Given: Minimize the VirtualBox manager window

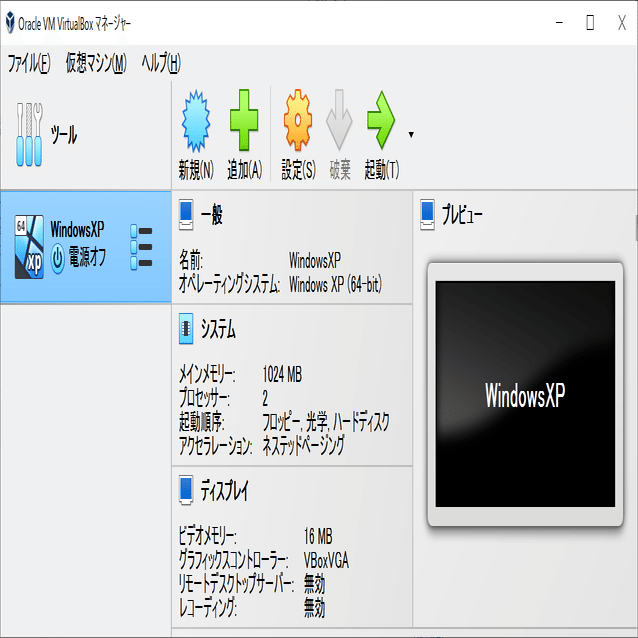Looking at the screenshot, I should (559, 22).
